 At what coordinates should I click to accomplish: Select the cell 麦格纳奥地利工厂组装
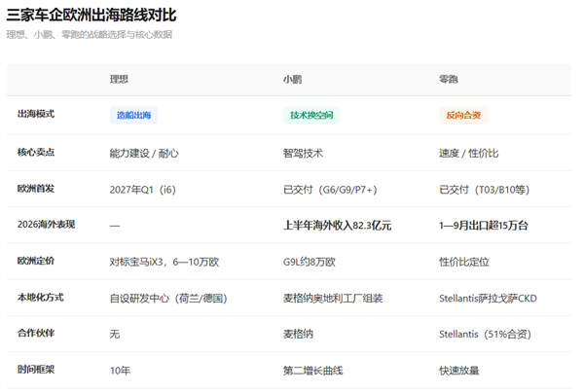(x=333, y=299)
